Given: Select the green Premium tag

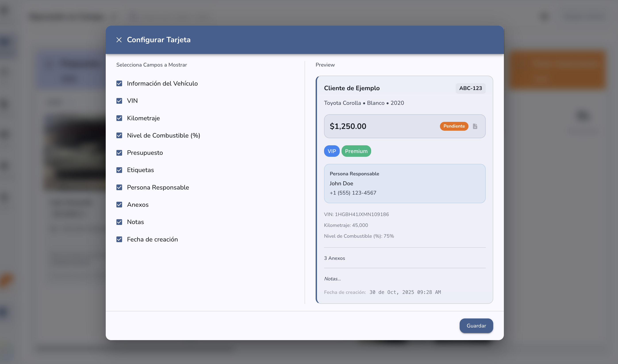Looking at the screenshot, I should (x=356, y=151).
